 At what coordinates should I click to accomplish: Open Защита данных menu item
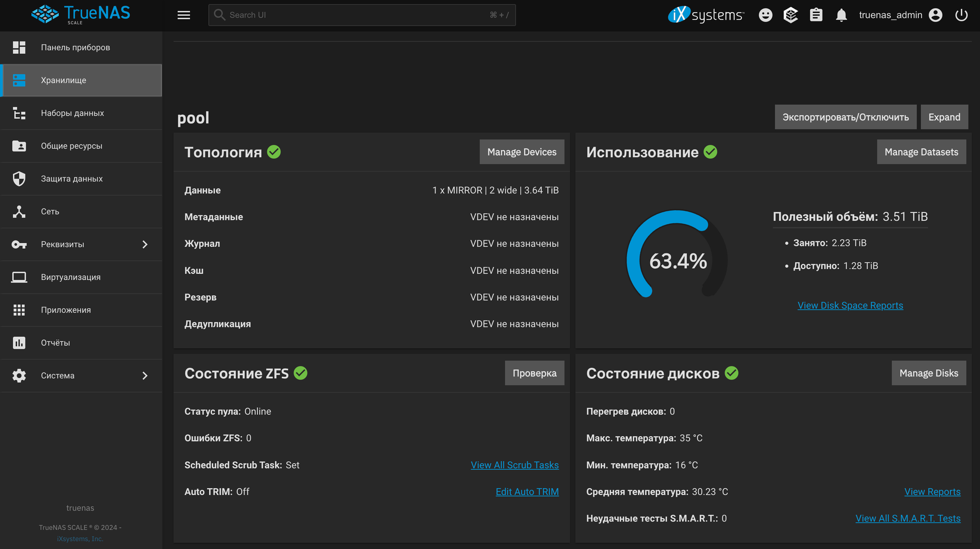click(x=81, y=179)
